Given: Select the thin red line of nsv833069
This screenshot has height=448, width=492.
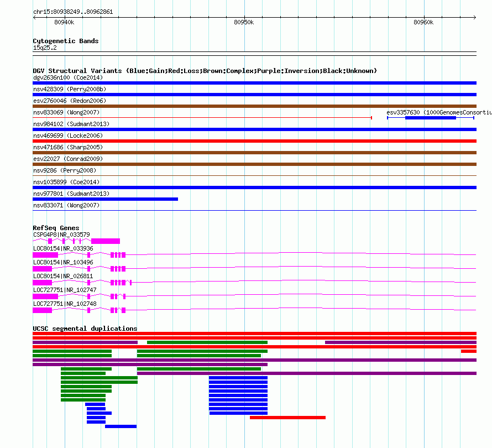Looking at the screenshot, I should coord(202,118).
